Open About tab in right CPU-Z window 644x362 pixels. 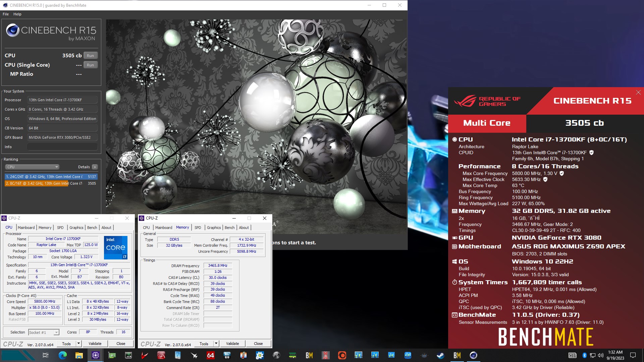[244, 228]
